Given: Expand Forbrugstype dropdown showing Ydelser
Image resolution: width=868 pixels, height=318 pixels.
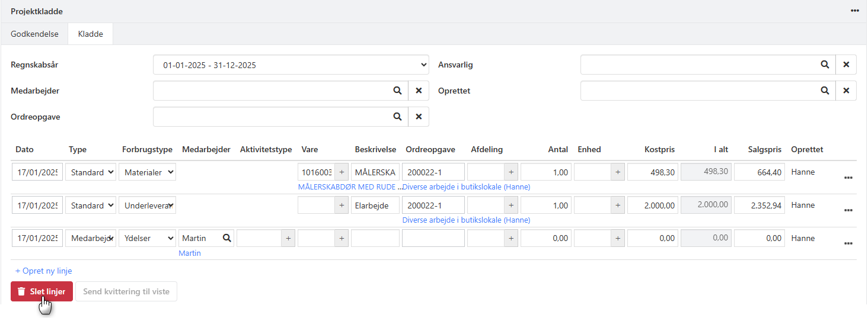Looking at the screenshot, I should tap(147, 238).
